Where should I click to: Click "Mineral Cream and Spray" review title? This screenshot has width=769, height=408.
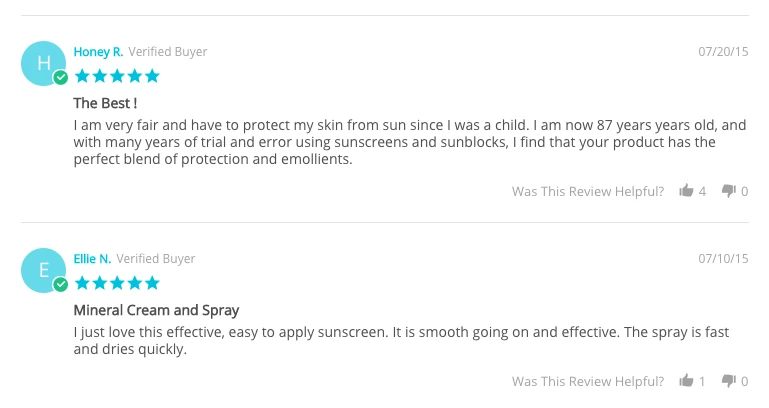[x=156, y=310]
